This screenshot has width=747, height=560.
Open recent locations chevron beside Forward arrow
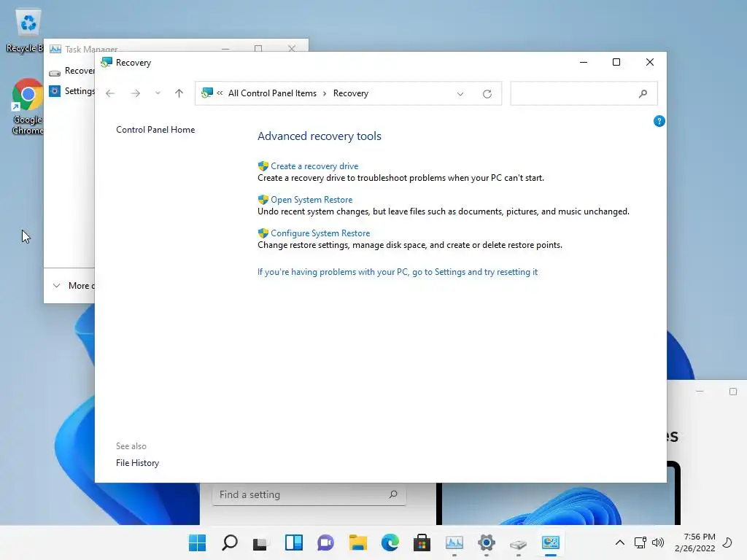[158, 93]
